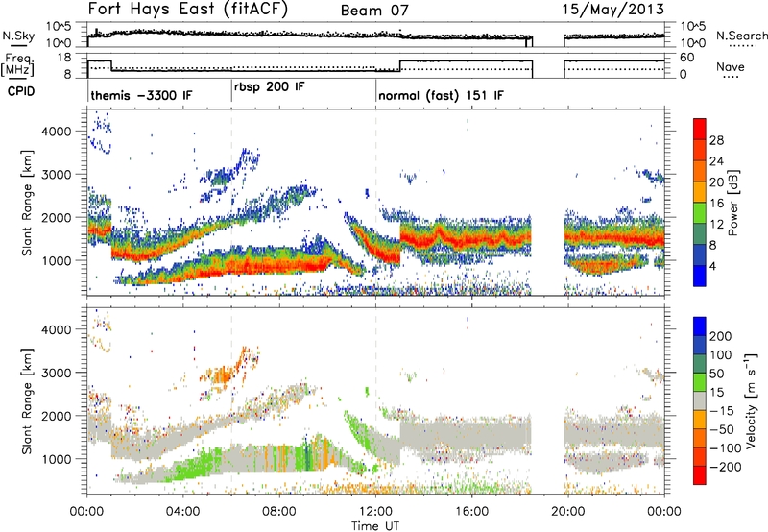
Task: Select the "100" velocity colorbar tick
Action: [721, 354]
